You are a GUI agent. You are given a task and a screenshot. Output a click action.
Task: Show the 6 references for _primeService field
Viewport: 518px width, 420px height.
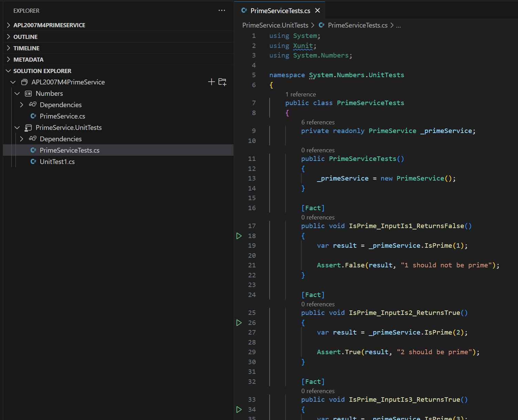pos(318,122)
